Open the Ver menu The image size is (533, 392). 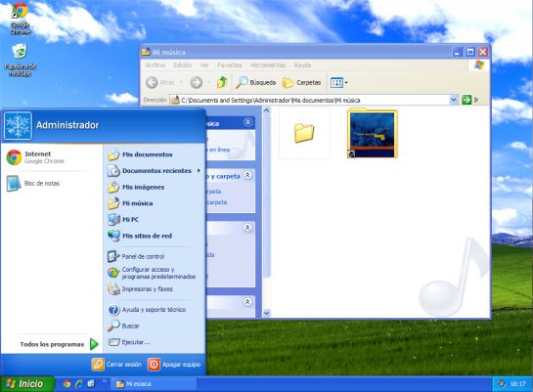(x=204, y=65)
